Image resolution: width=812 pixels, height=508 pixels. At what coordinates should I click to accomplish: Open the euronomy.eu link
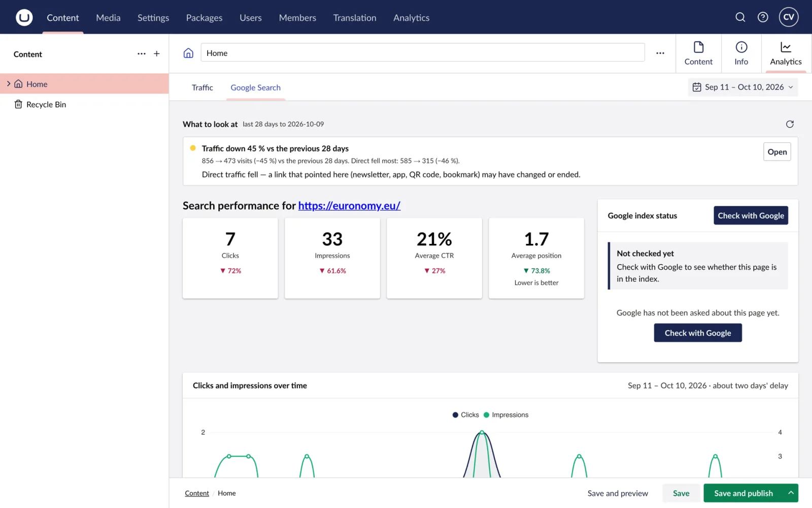349,206
